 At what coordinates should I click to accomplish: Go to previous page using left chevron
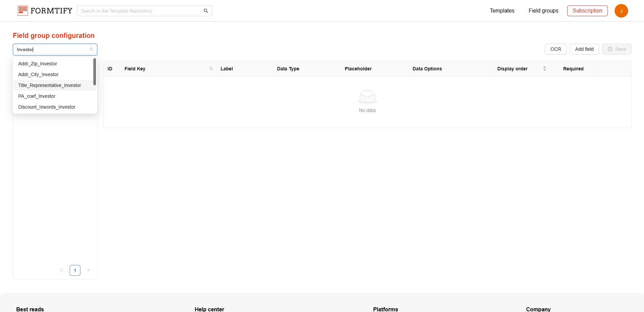point(62,270)
